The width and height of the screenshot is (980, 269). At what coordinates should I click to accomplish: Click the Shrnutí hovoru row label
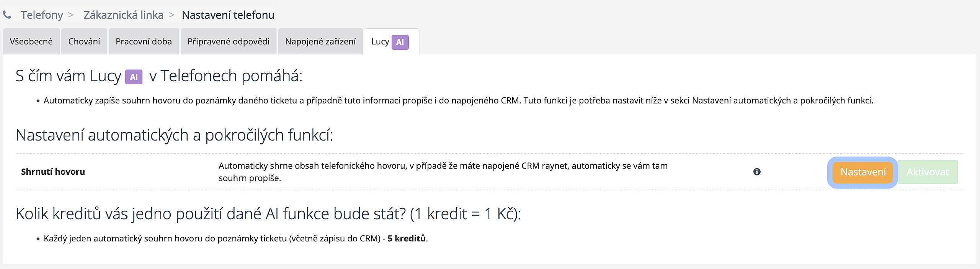pos(53,172)
